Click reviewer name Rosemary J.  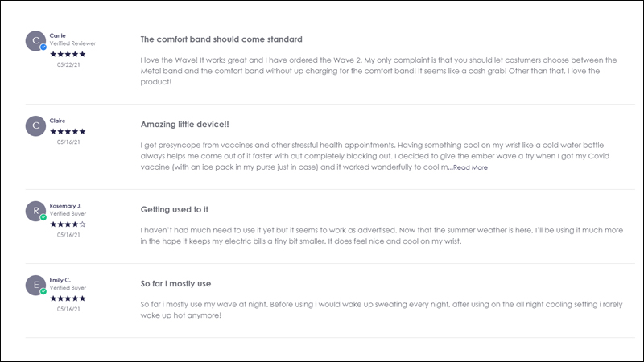[x=66, y=206]
